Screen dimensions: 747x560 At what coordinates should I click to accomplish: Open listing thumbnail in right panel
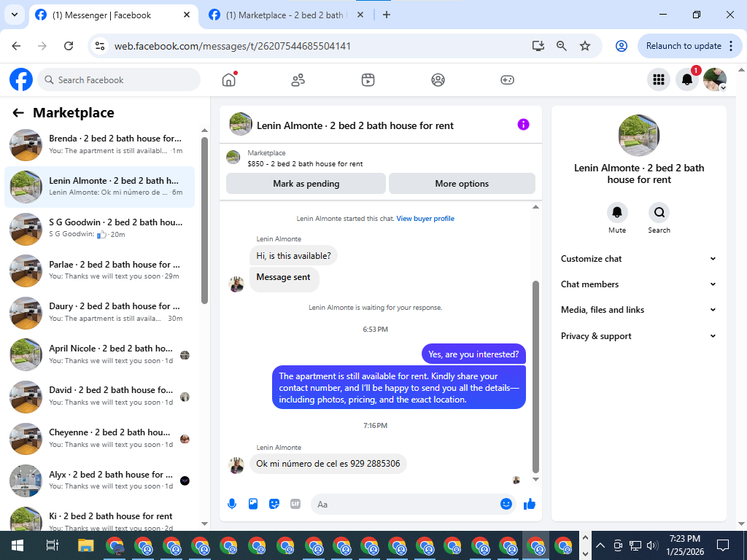tap(639, 135)
